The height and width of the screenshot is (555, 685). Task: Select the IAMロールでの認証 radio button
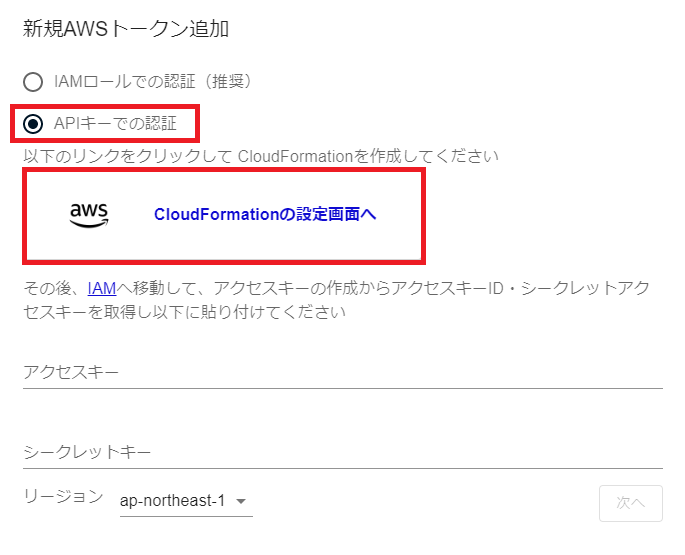click(34, 82)
